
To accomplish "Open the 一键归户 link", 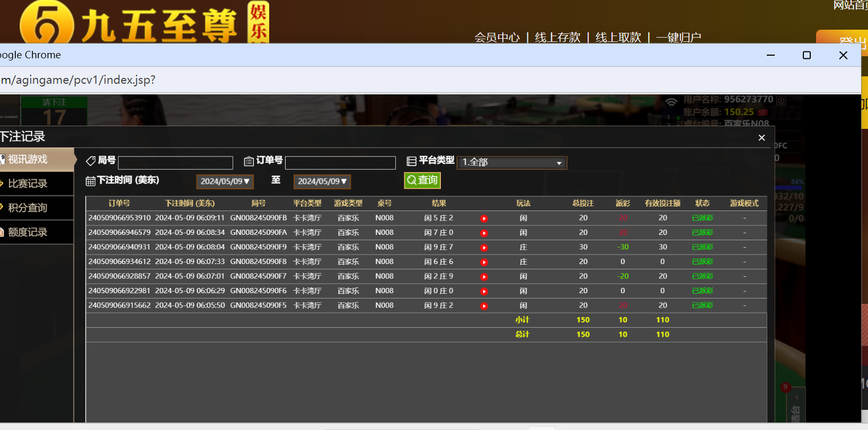I will [679, 38].
